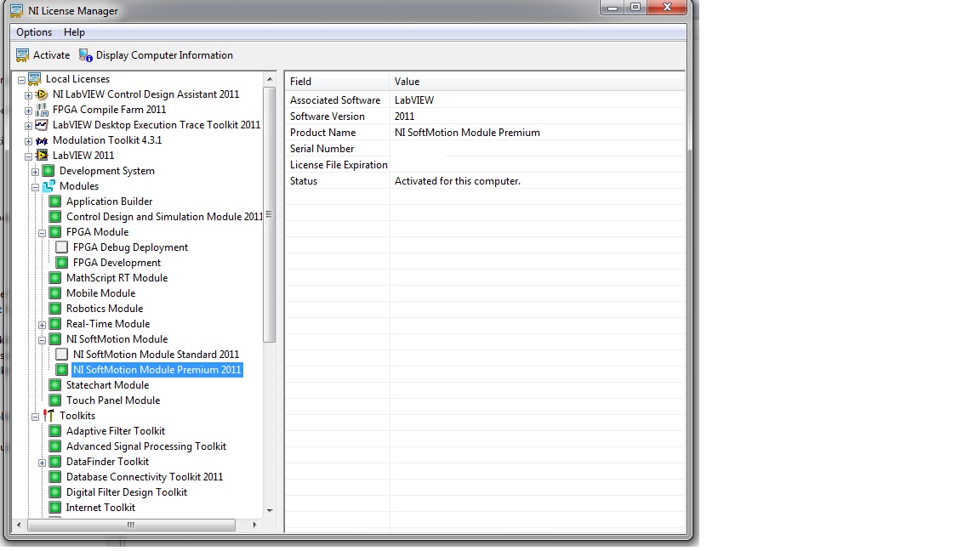The image size is (980, 551).
Task: Click the NI LabVIEW Control Design Assistant icon
Action: (x=42, y=94)
